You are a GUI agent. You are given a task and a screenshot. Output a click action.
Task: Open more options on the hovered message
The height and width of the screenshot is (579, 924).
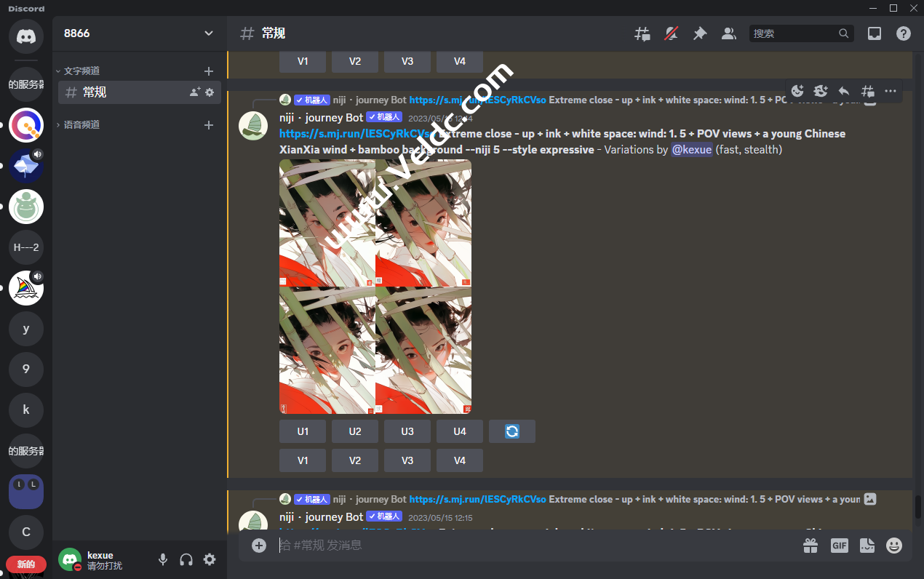click(x=891, y=91)
